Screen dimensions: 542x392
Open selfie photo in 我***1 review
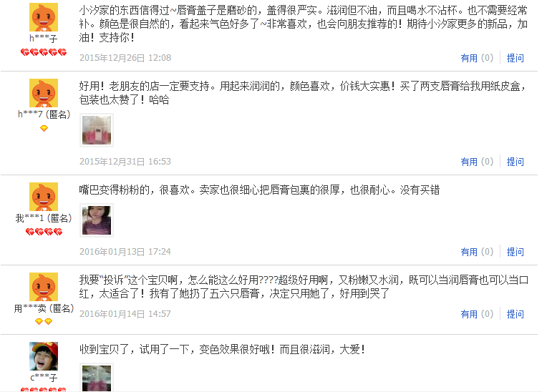point(97,220)
